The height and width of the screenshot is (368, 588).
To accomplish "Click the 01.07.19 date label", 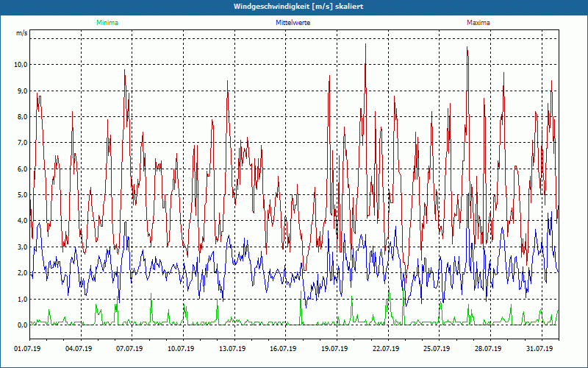I will [x=27, y=349].
